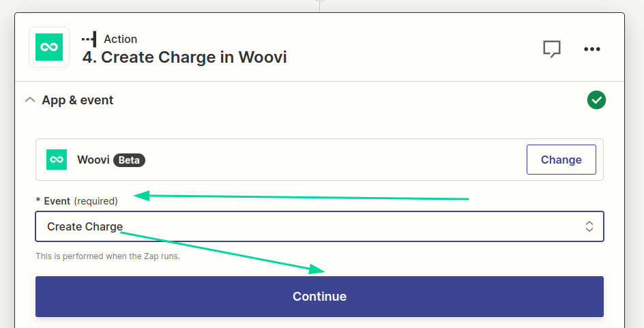Click the "Event" field label
The image size is (644, 328).
click(x=57, y=201)
